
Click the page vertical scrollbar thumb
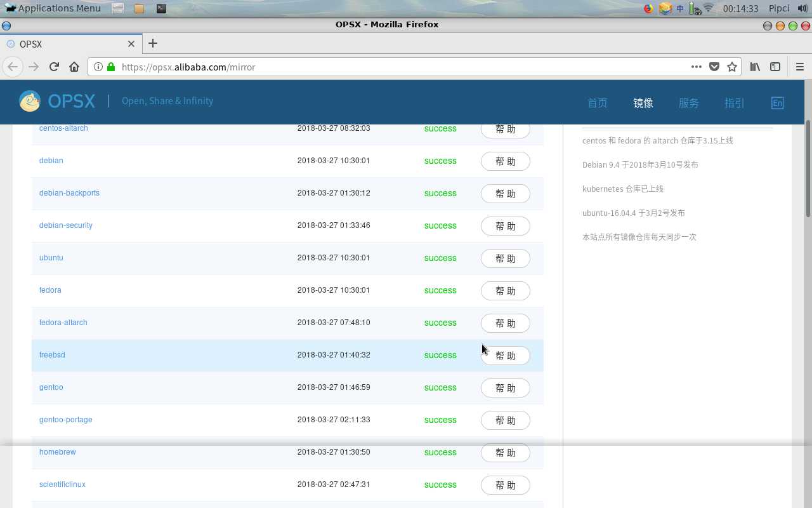(808, 168)
